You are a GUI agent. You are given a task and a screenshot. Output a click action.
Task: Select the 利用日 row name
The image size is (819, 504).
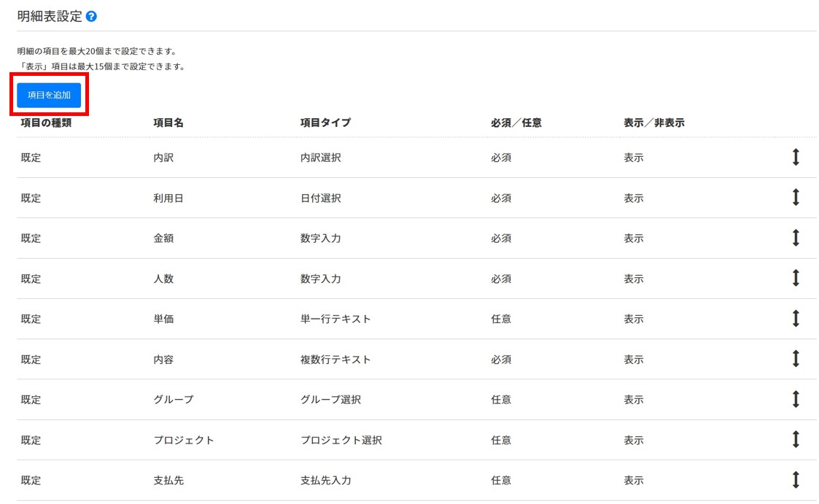[168, 198]
